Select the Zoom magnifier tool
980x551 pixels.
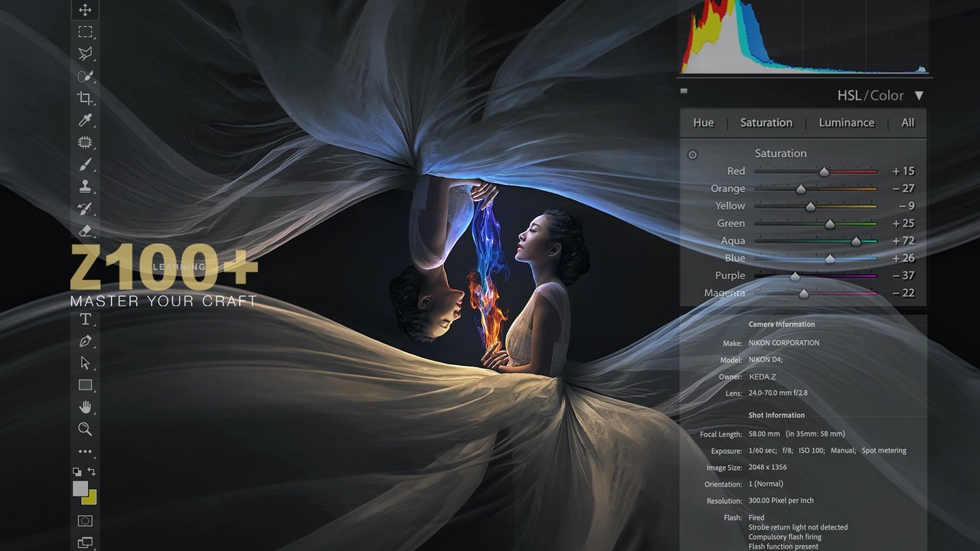pyautogui.click(x=85, y=429)
